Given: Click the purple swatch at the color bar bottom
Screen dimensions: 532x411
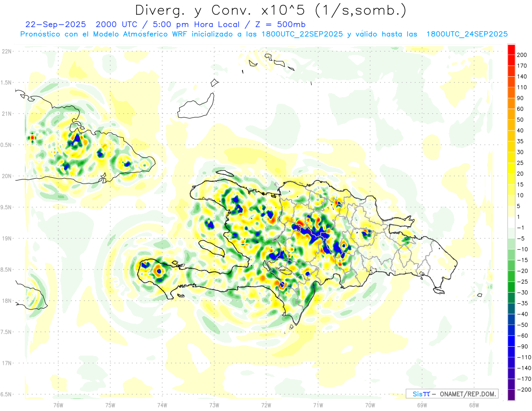Looking at the screenshot, I should pyautogui.click(x=511, y=395).
